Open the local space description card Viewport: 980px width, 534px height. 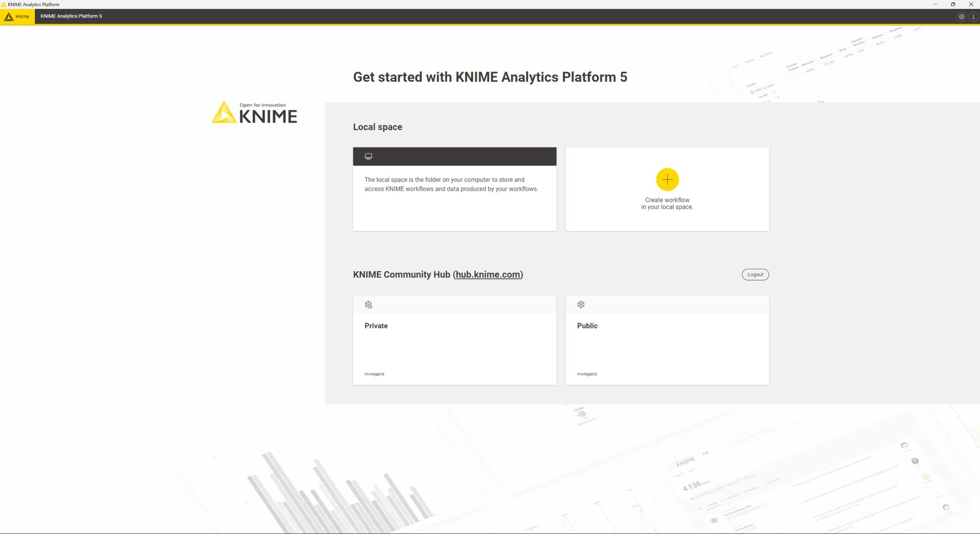[x=455, y=189]
